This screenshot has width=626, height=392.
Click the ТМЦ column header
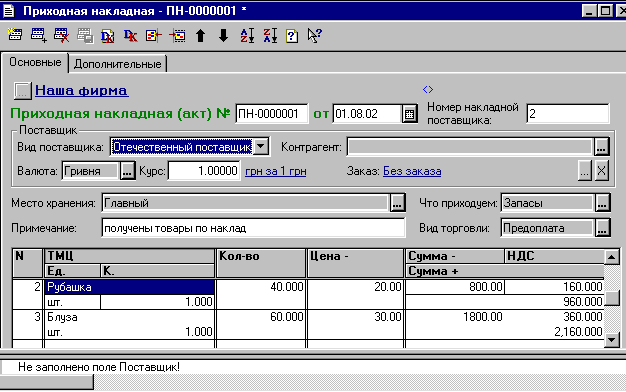(x=130, y=256)
